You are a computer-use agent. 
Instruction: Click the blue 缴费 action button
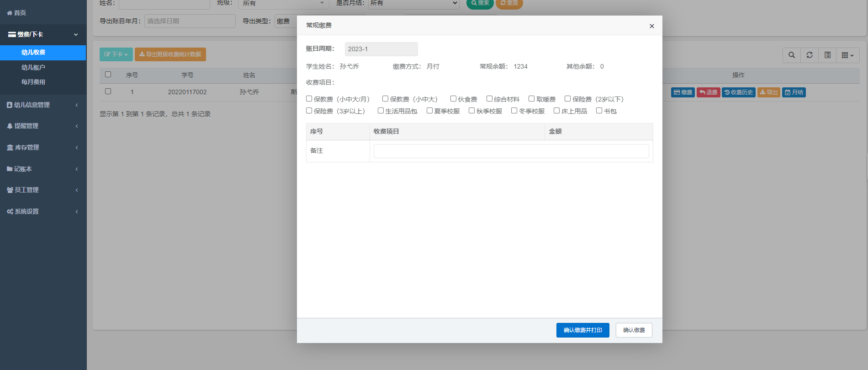click(x=683, y=92)
